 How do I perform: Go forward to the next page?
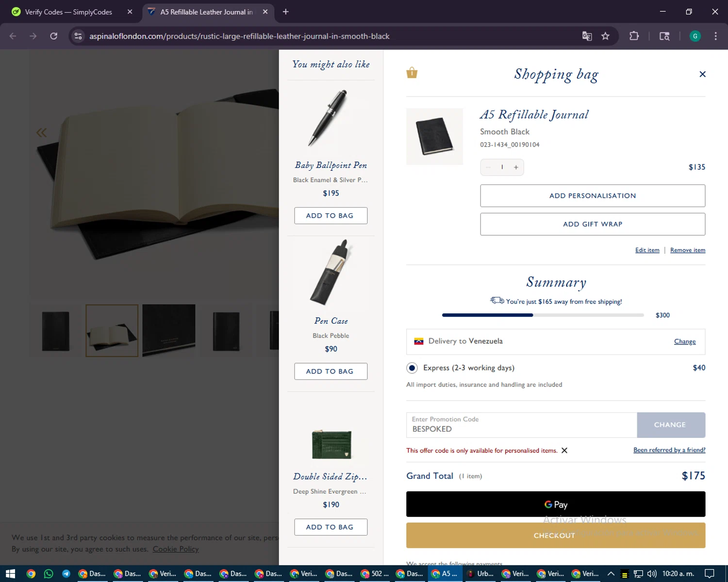click(33, 36)
